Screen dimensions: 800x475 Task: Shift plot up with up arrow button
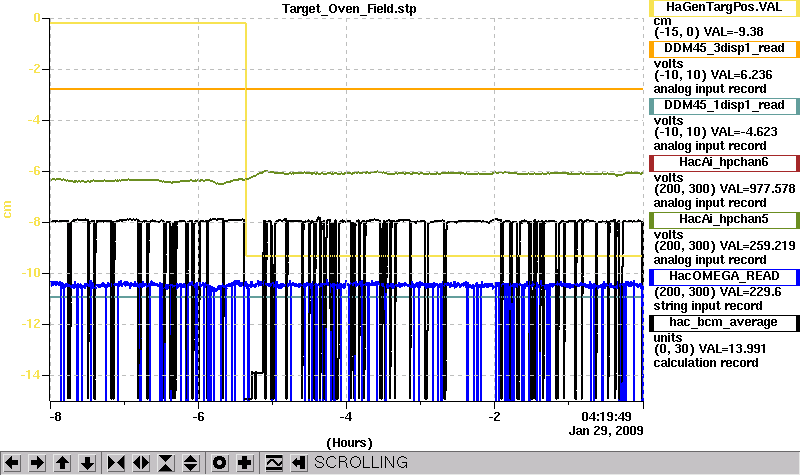coord(62,463)
